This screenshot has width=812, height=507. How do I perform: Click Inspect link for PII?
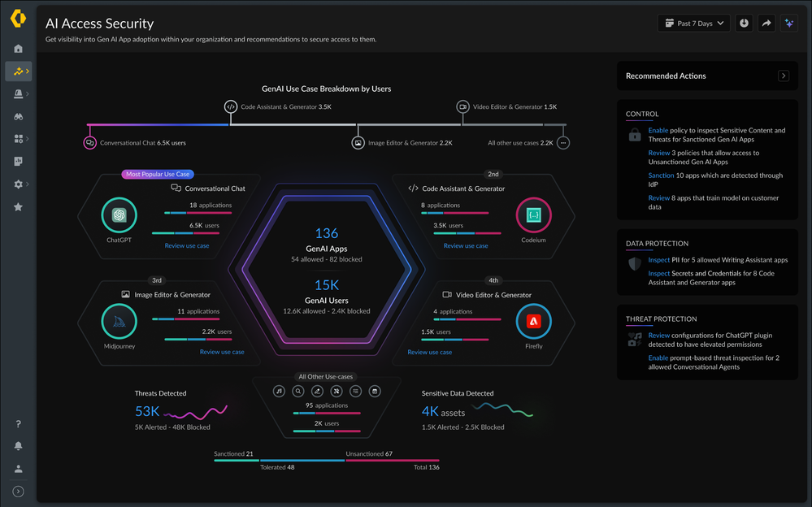click(x=658, y=260)
